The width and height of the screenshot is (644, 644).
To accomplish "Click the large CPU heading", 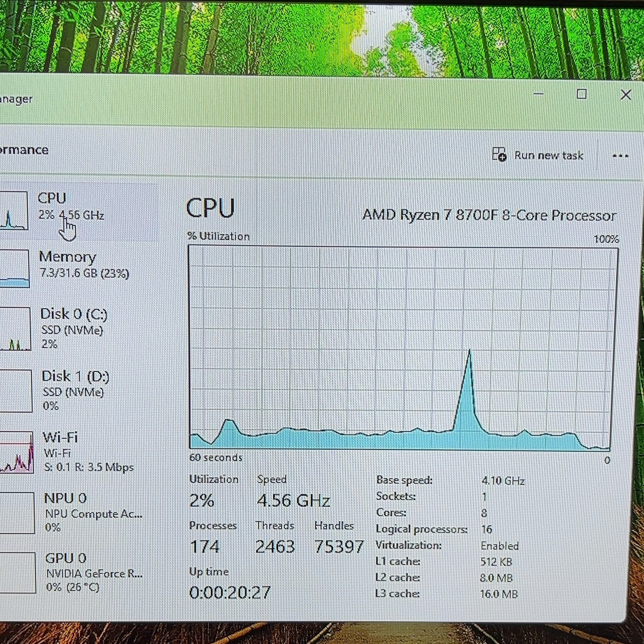I will [210, 208].
